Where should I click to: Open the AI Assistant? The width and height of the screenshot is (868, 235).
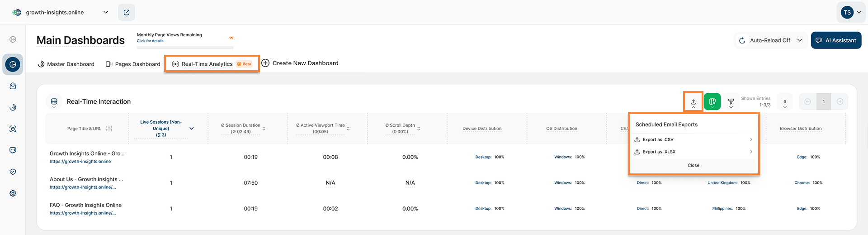click(x=836, y=40)
